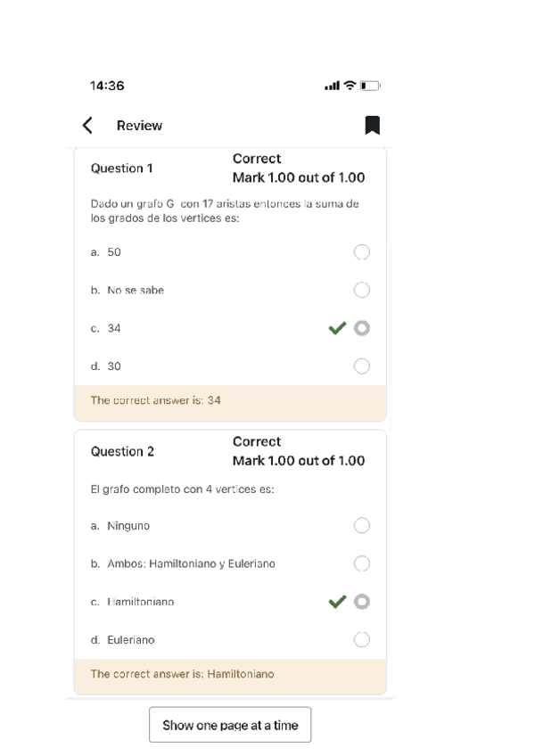Tap green checkmark beside Hamiltoniano option
The width and height of the screenshot is (535, 756).
337,602
